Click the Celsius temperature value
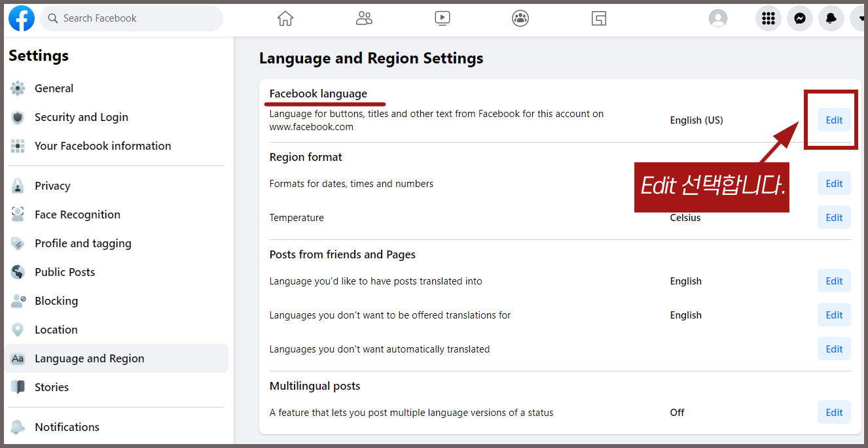This screenshot has width=868, height=448. [685, 218]
